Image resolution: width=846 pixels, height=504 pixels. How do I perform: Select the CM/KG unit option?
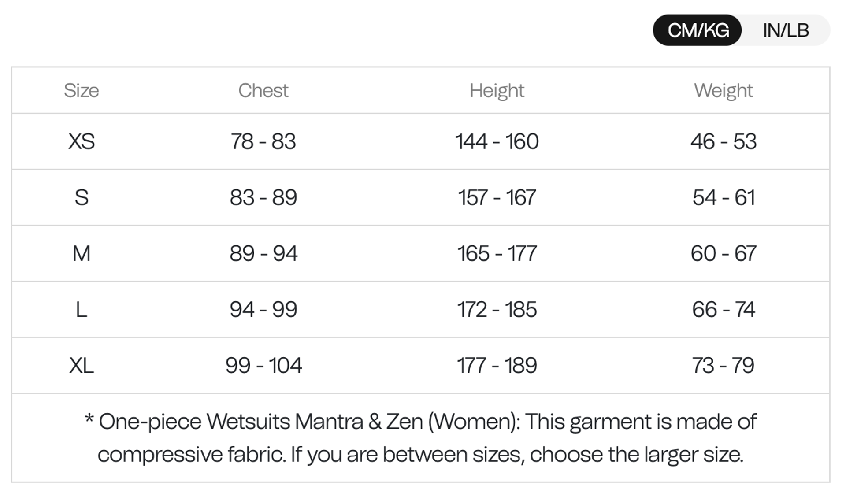[698, 30]
